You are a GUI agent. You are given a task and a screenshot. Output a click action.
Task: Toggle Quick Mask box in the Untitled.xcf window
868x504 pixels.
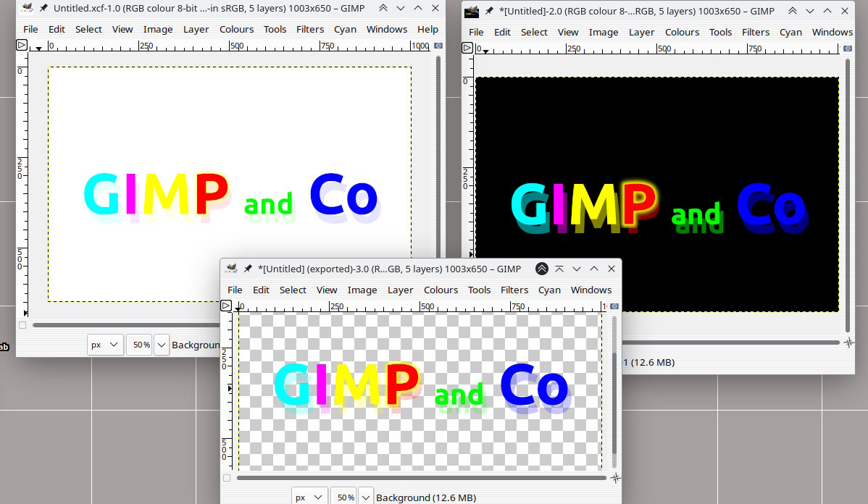[x=22, y=325]
